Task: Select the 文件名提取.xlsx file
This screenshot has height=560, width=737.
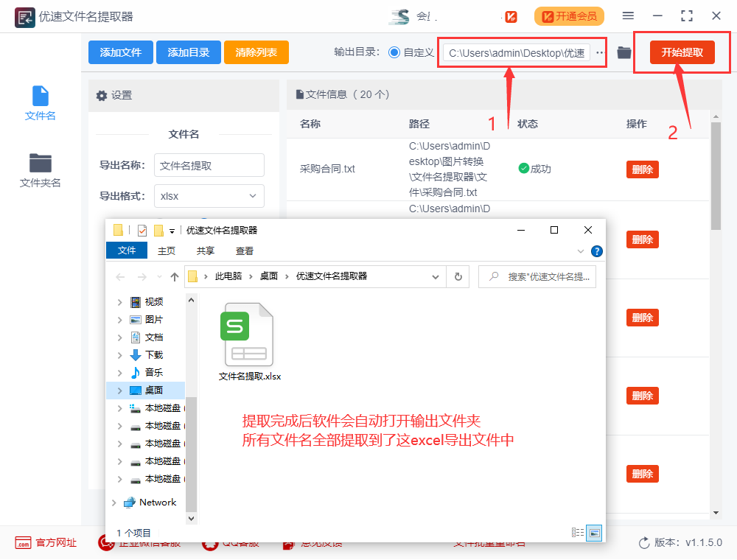Action: pos(250,342)
